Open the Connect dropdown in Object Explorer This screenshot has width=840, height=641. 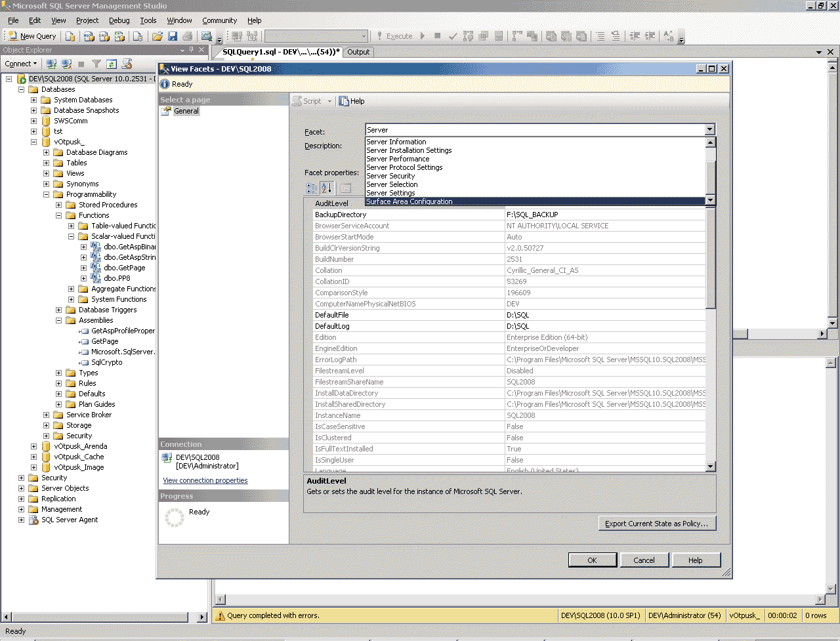pos(21,64)
